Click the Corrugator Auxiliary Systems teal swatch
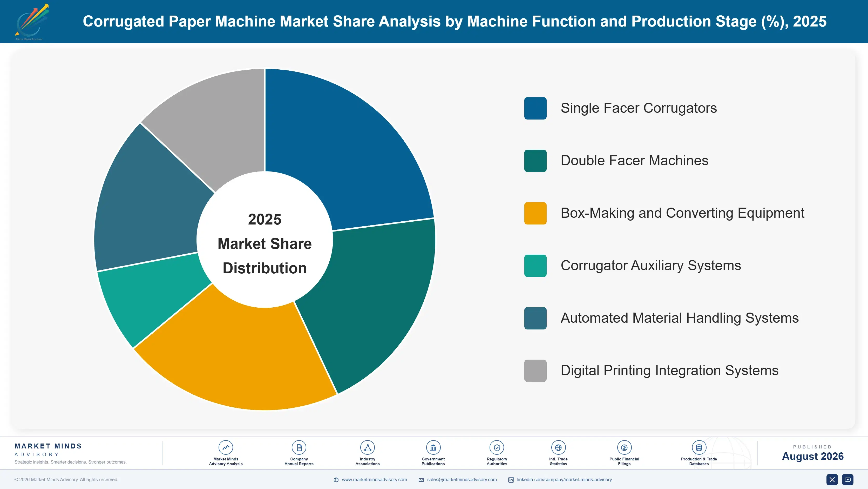This screenshot has height=489, width=868. pos(535,266)
